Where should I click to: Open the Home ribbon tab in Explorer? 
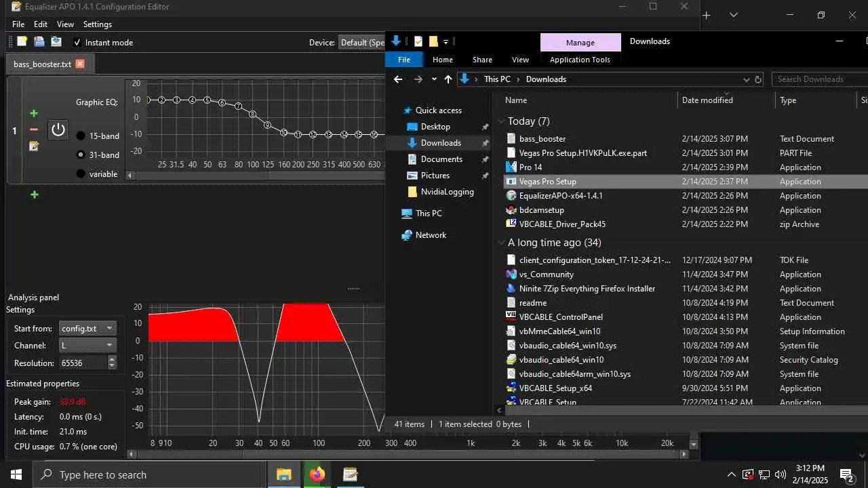[x=443, y=60]
